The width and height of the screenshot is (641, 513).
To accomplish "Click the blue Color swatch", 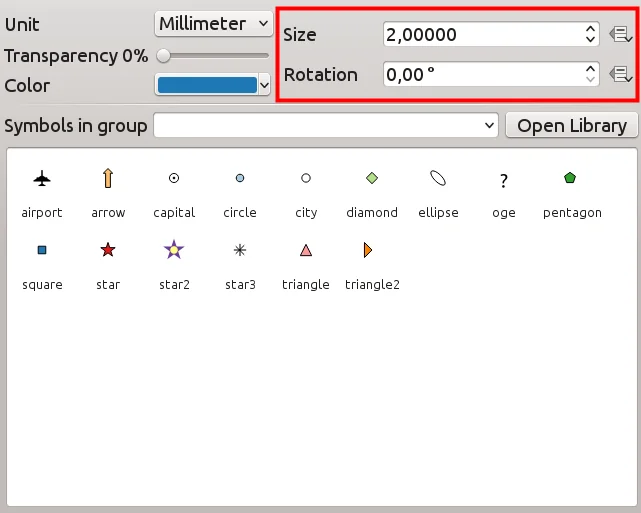I will (x=207, y=86).
